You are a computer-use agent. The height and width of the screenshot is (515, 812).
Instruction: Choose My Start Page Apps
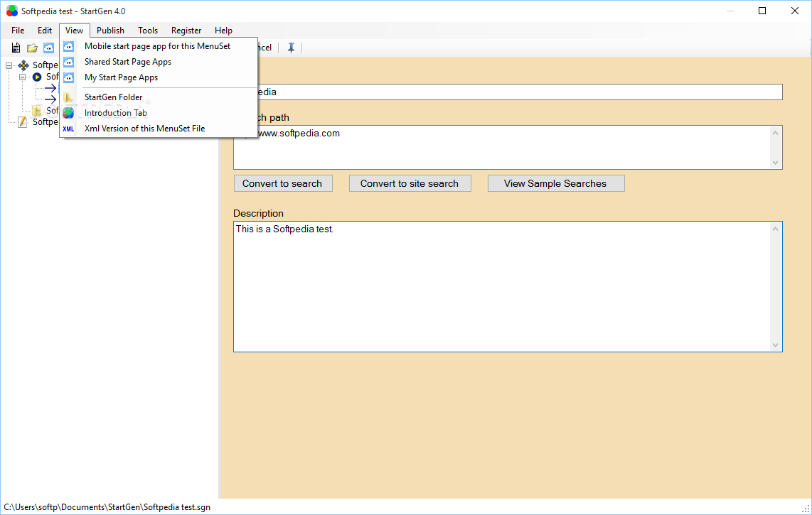tap(159, 77)
